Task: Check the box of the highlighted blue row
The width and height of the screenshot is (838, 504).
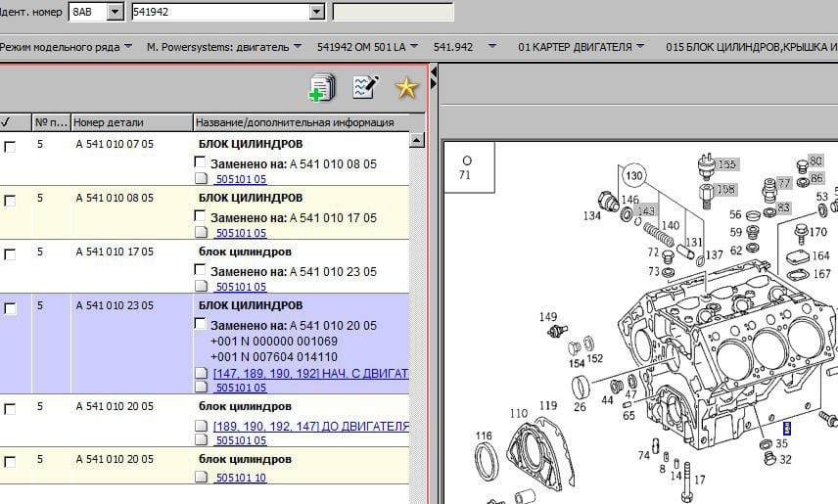Action: (10, 308)
